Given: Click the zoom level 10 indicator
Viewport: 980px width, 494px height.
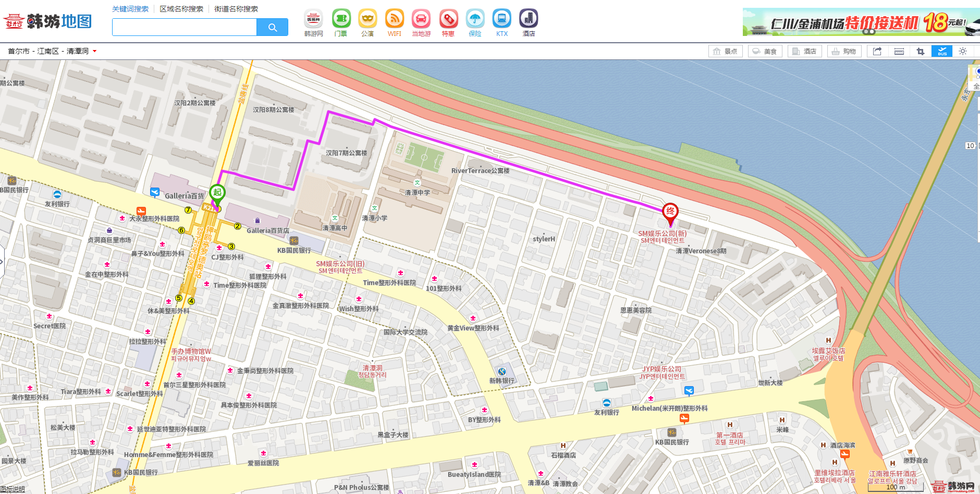Looking at the screenshot, I should tap(970, 146).
